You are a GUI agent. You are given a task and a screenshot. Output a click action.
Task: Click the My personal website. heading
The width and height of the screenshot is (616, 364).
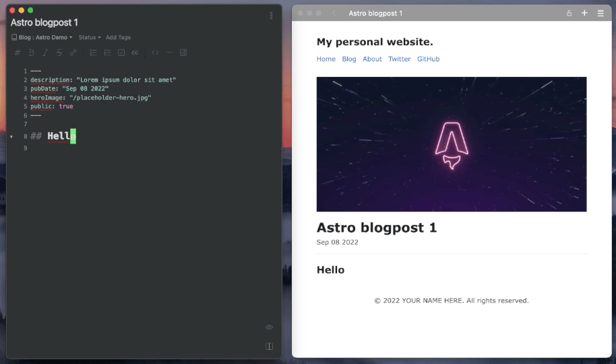(x=375, y=42)
